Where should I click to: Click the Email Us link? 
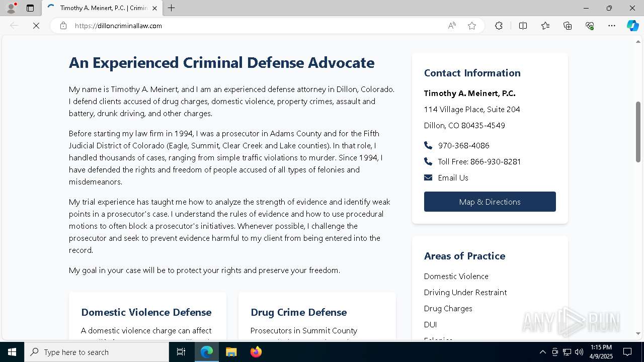point(453,177)
